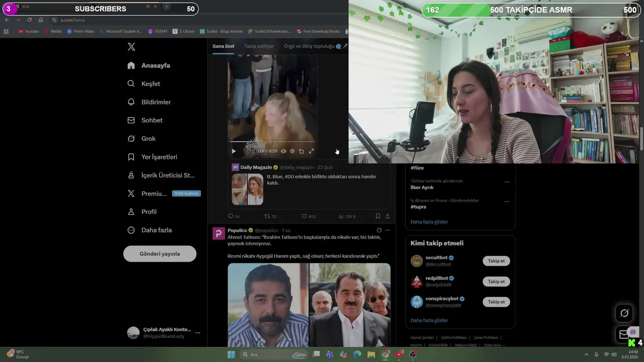The height and width of the screenshot is (362, 644).
Task: Switch to Sana özel tab
Action: click(x=223, y=46)
